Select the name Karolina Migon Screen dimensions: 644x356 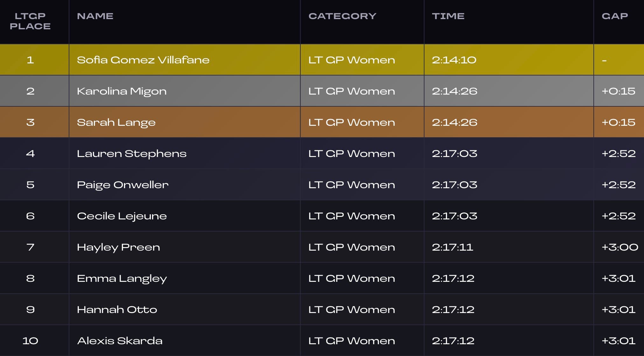pos(122,91)
